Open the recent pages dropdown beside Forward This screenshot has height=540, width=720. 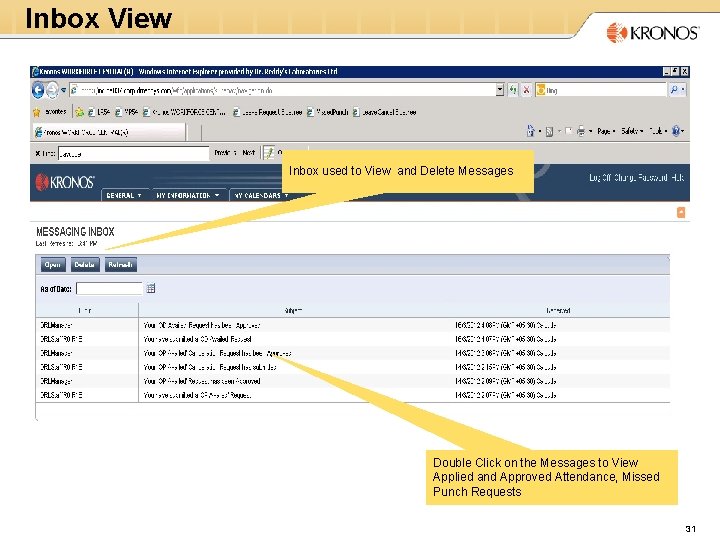63,90
